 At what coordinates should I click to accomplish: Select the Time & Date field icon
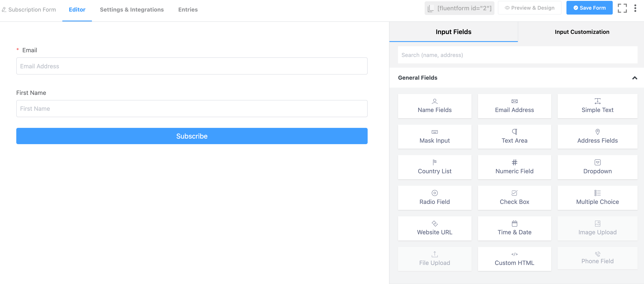(514, 223)
